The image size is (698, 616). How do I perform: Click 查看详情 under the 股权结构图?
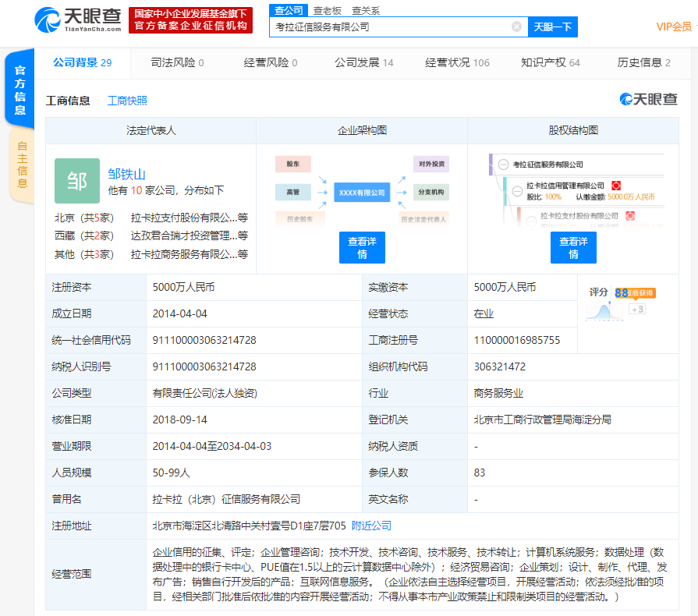(573, 247)
